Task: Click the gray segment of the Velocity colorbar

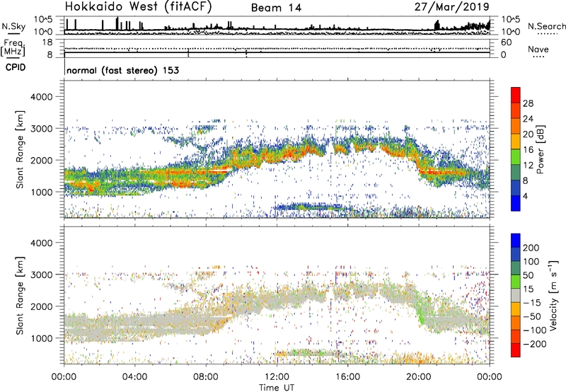Action: click(x=516, y=296)
